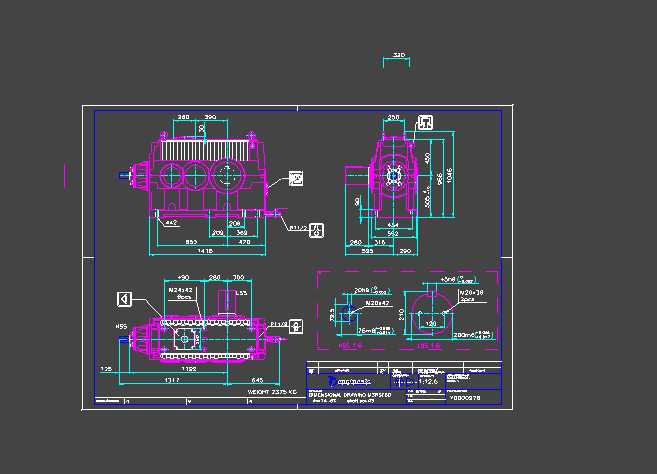Select the 390 dimension above the front view
Image resolution: width=657 pixels, height=474 pixels.
[210, 117]
